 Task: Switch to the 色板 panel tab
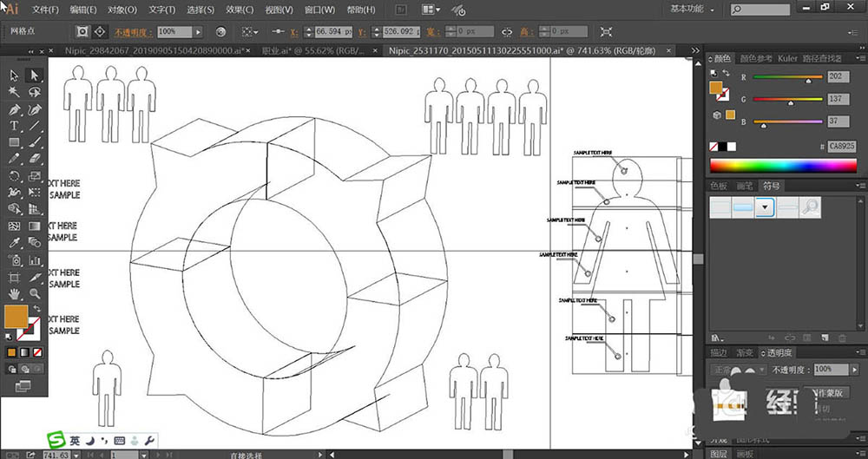(720, 186)
